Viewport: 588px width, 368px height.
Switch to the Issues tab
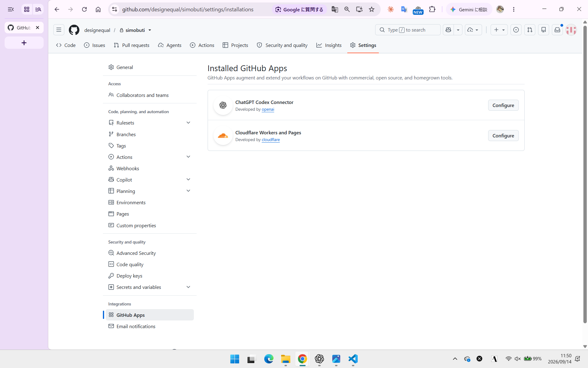tap(95, 45)
